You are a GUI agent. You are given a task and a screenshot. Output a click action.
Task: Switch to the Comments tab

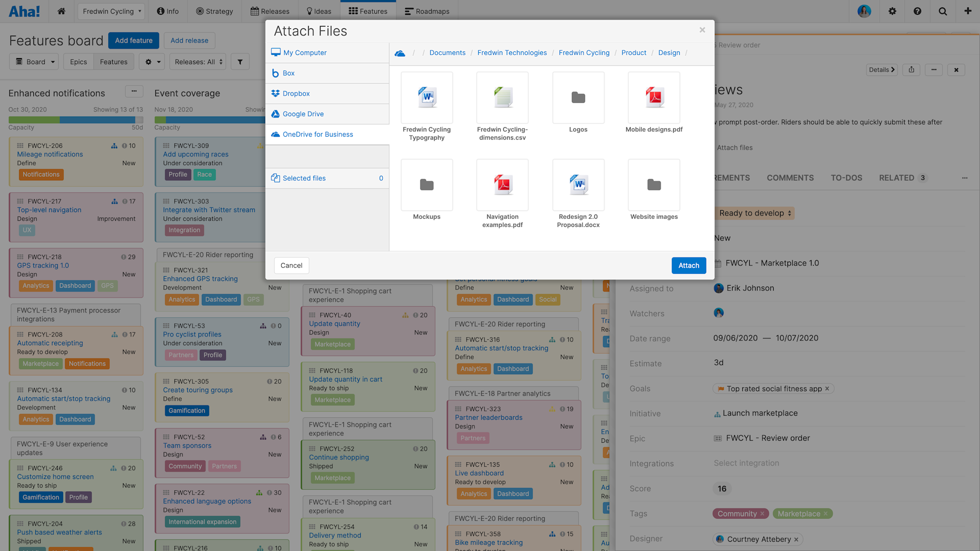click(x=790, y=178)
